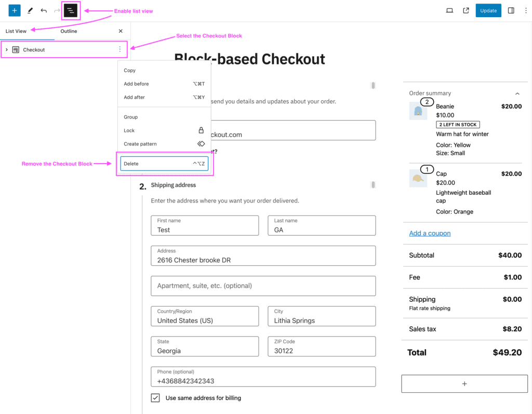Viewport: 532px width, 414px height.
Task: Click the Update button
Action: pos(488,10)
